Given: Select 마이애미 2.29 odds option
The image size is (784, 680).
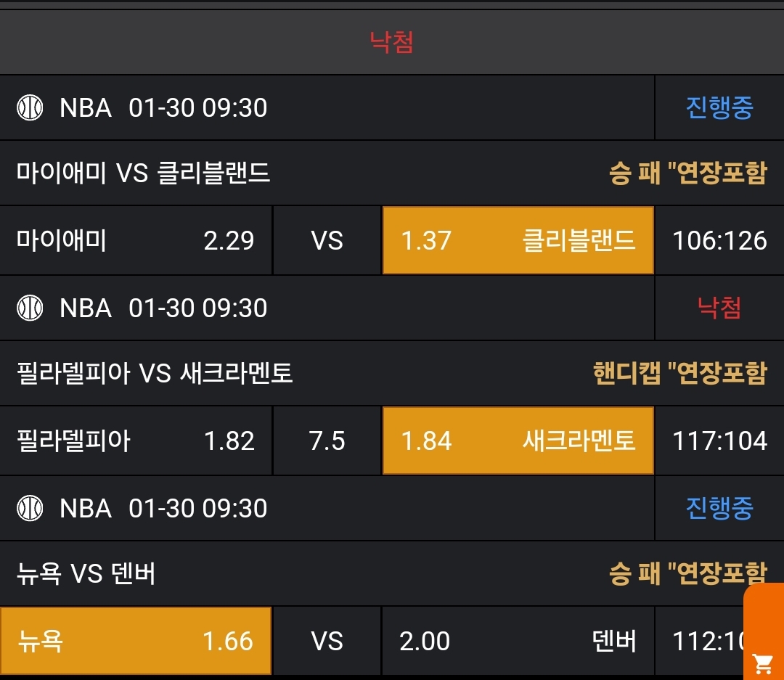Looking at the screenshot, I should click(136, 240).
